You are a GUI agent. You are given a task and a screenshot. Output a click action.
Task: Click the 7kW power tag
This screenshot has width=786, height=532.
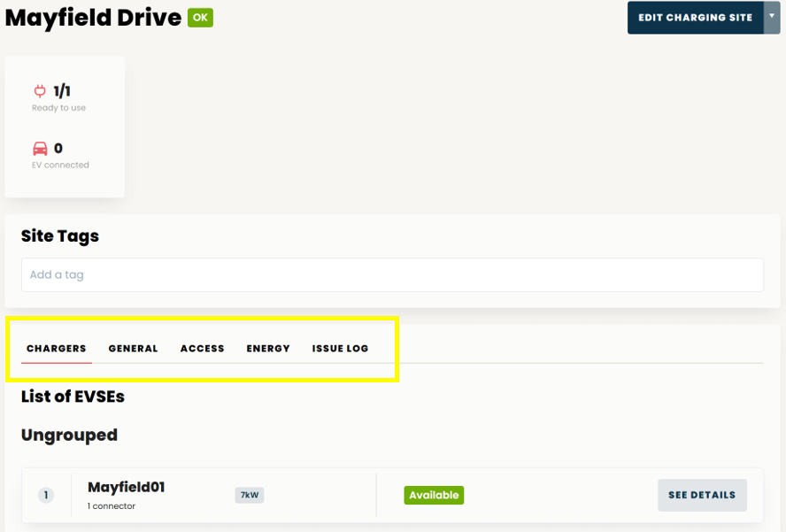pyautogui.click(x=250, y=495)
